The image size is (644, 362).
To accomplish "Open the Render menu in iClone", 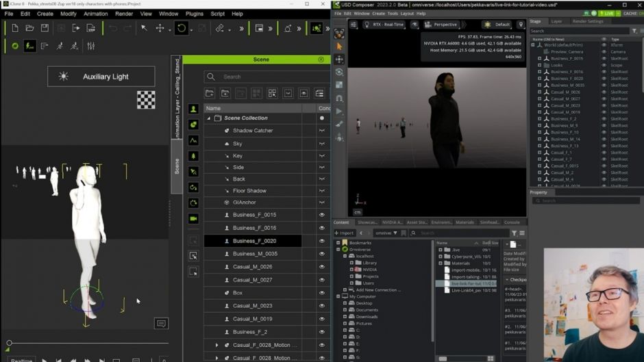I will 124,14.
